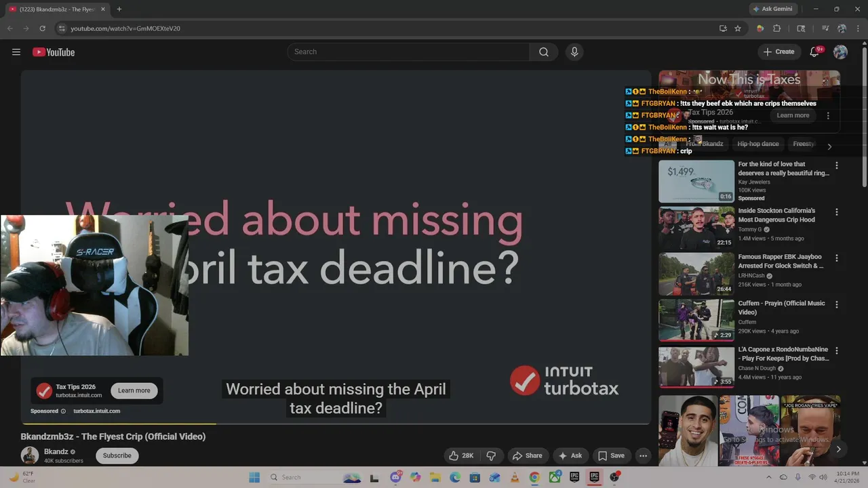868x488 pixels.
Task: Open Google Chrome taskbar icon
Action: (534, 477)
